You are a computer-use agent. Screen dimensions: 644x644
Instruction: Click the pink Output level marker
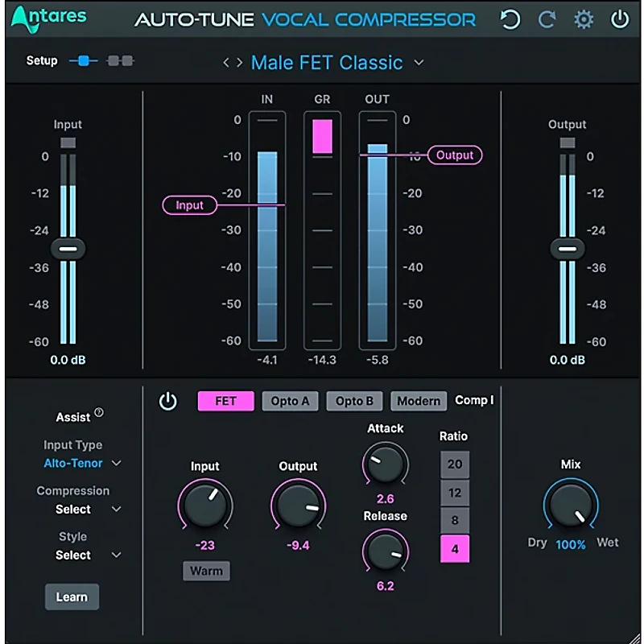455,155
